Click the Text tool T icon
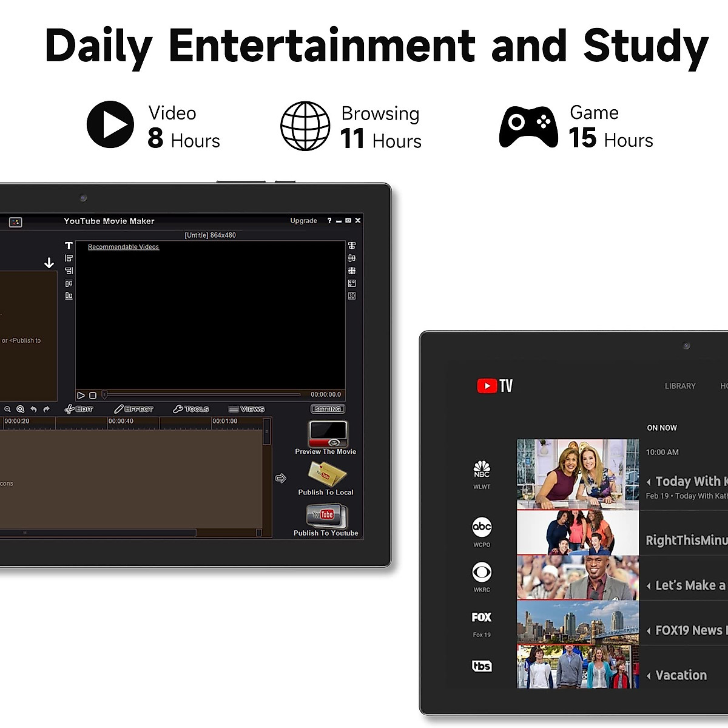 click(69, 246)
